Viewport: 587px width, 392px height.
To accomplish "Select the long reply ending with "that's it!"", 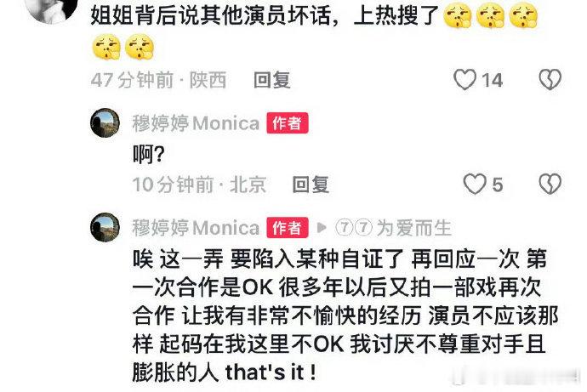I will (345, 315).
